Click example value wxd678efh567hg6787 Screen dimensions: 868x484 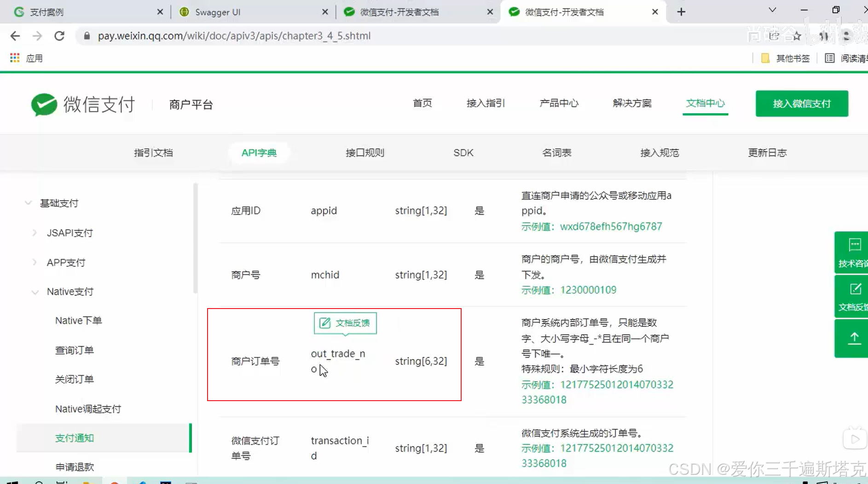611,227
